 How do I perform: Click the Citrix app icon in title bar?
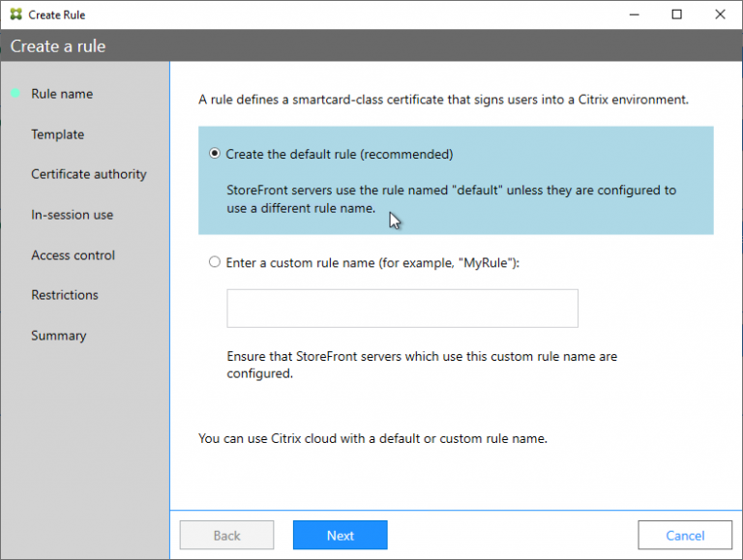tap(15, 15)
